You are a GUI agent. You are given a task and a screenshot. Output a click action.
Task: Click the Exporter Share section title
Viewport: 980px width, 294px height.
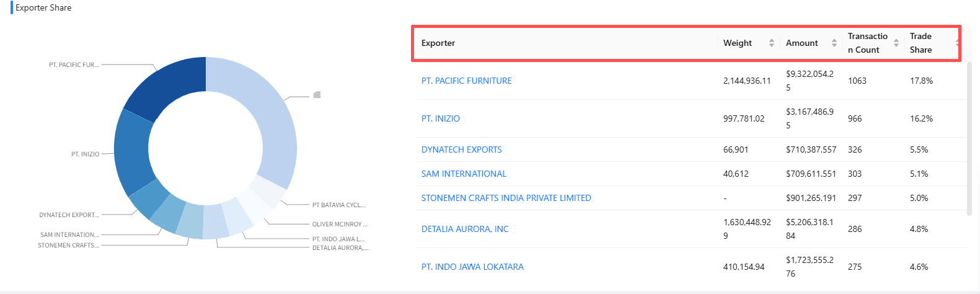coord(43,7)
